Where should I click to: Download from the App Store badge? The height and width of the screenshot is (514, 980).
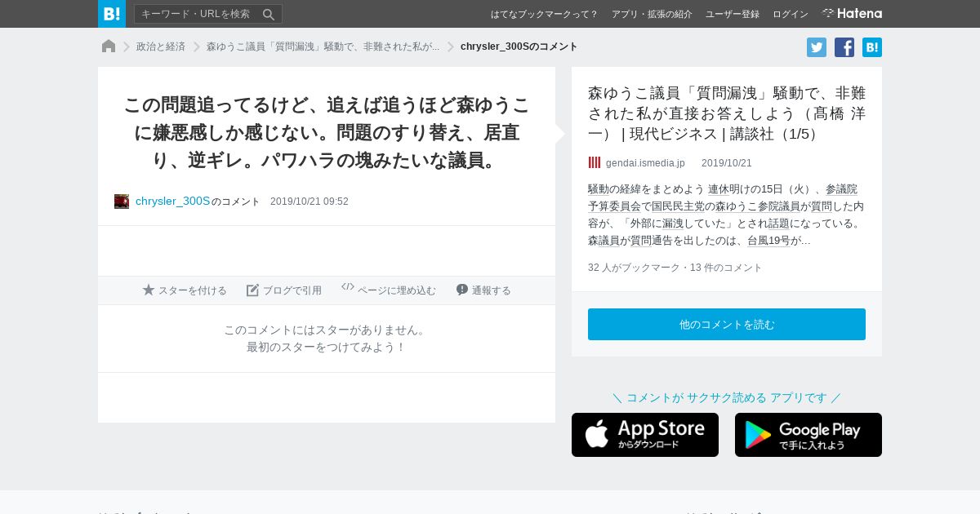click(x=645, y=435)
